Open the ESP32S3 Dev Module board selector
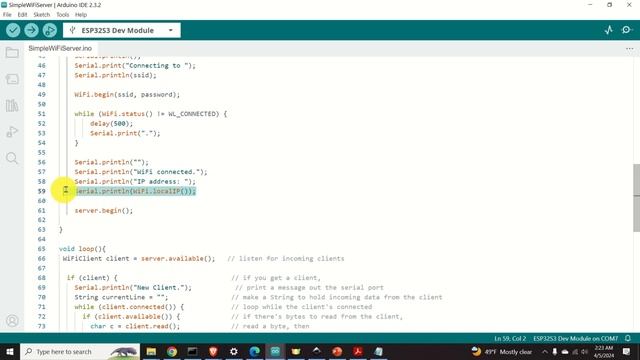The height and width of the screenshot is (360, 640). click(122, 30)
